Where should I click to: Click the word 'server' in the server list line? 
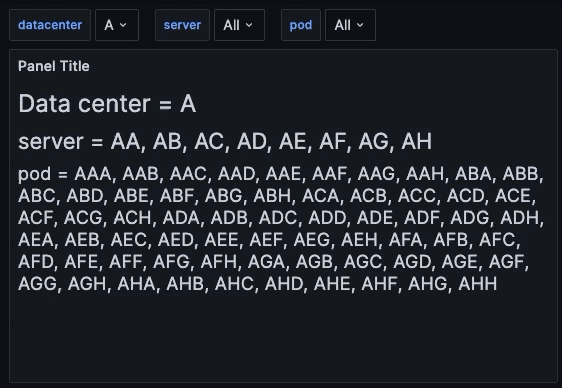51,142
